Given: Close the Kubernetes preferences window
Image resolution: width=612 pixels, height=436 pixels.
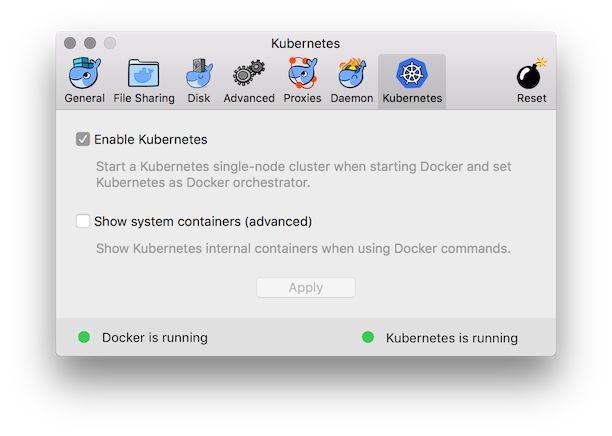Looking at the screenshot, I should (x=70, y=43).
